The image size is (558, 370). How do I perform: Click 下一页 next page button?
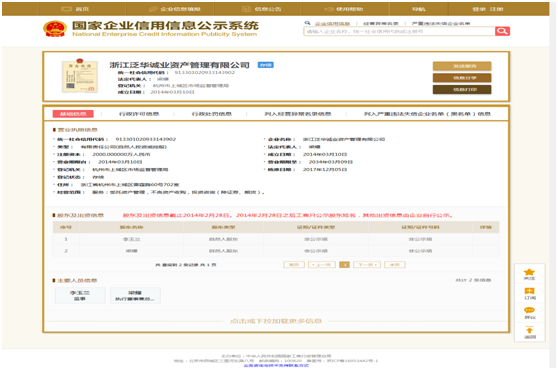(367, 265)
